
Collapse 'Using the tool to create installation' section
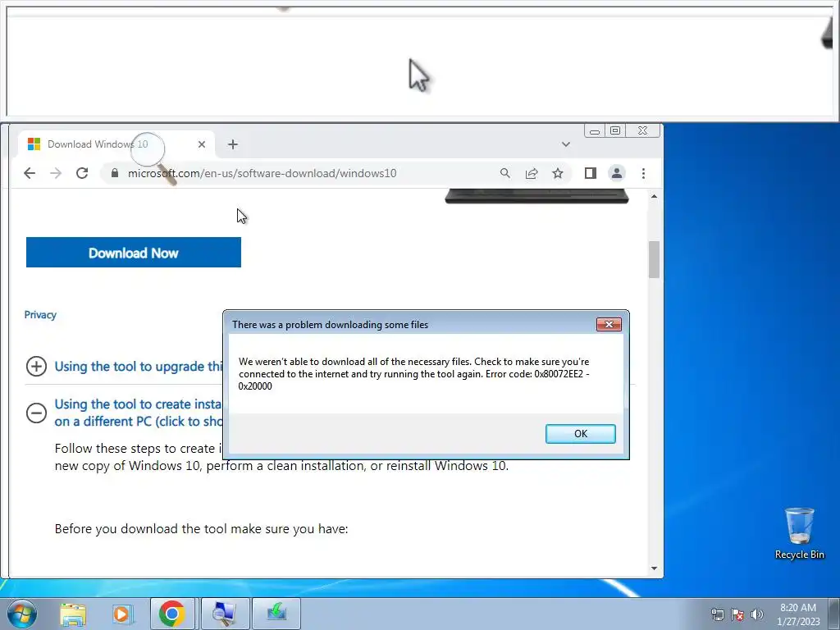(x=36, y=413)
